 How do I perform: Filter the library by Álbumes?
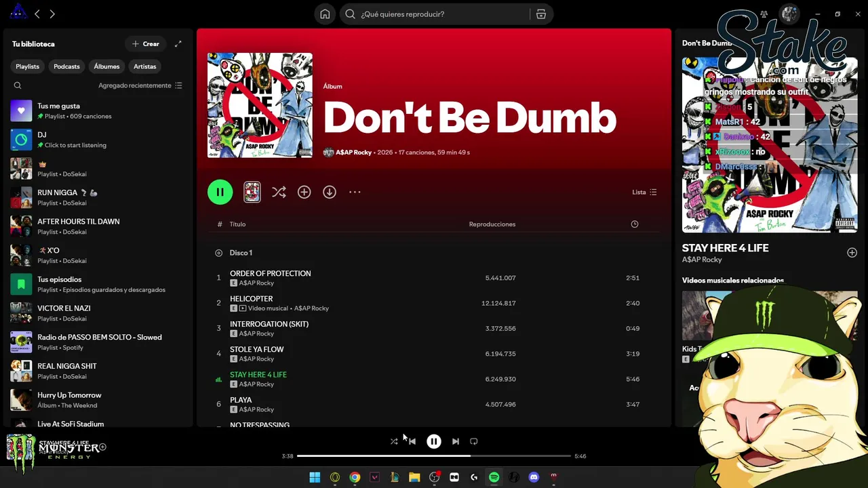(106, 66)
